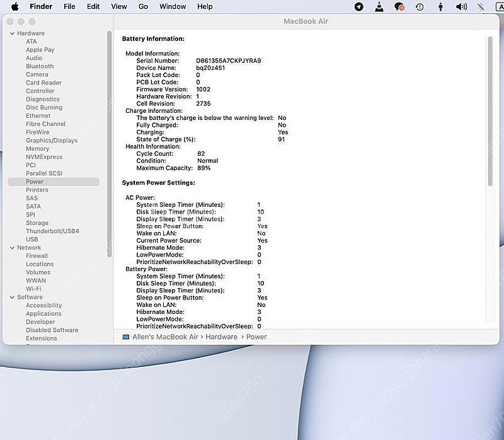Select Locations under Network
The image size is (504, 440).
[40, 264]
